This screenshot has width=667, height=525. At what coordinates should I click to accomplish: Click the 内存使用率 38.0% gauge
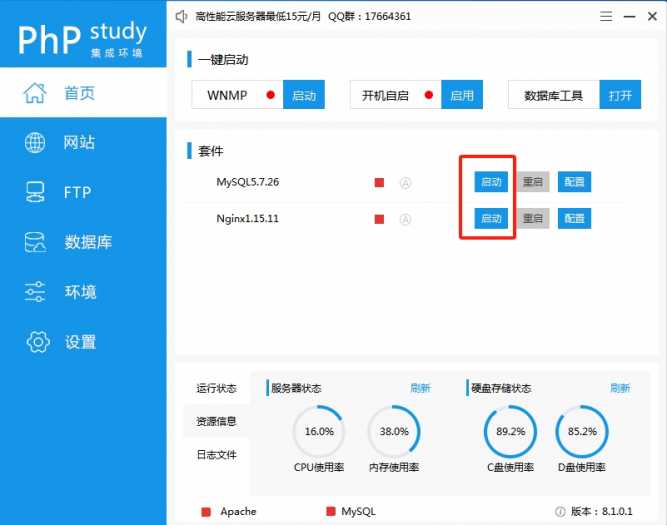(394, 431)
